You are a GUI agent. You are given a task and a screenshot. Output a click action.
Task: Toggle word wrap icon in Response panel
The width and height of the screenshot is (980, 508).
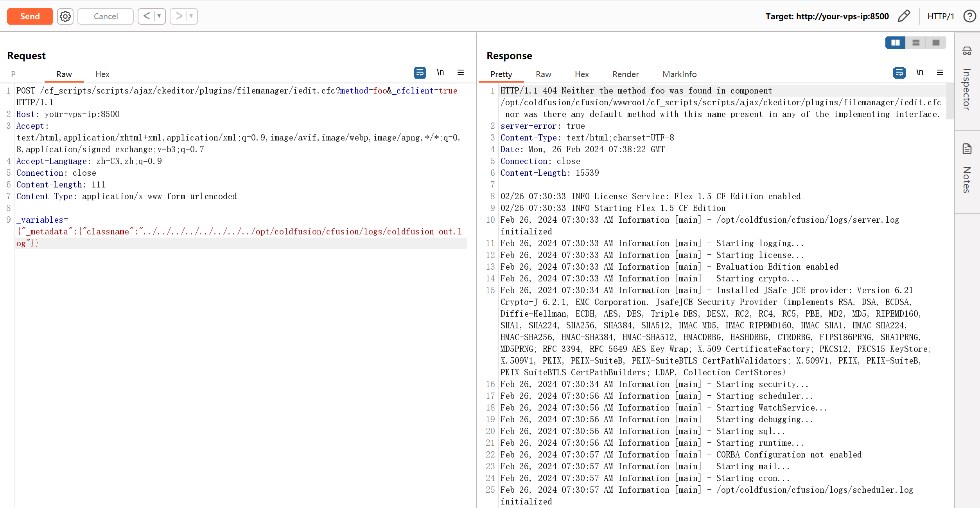(899, 73)
